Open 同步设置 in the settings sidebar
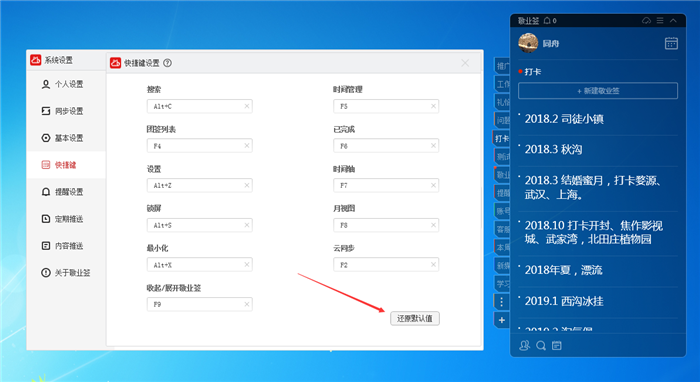The width and height of the screenshot is (700, 382). click(66, 111)
